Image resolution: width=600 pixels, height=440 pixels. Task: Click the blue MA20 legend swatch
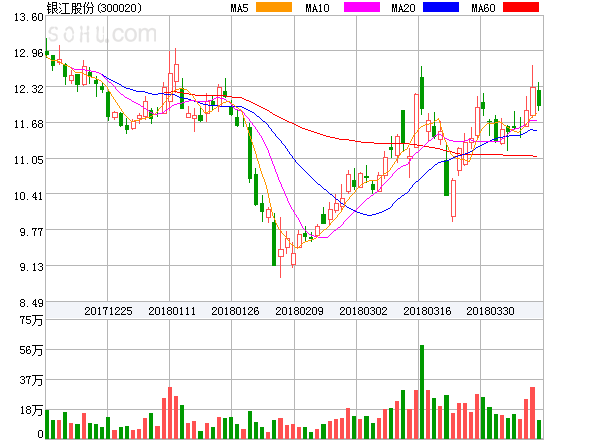point(441,7)
